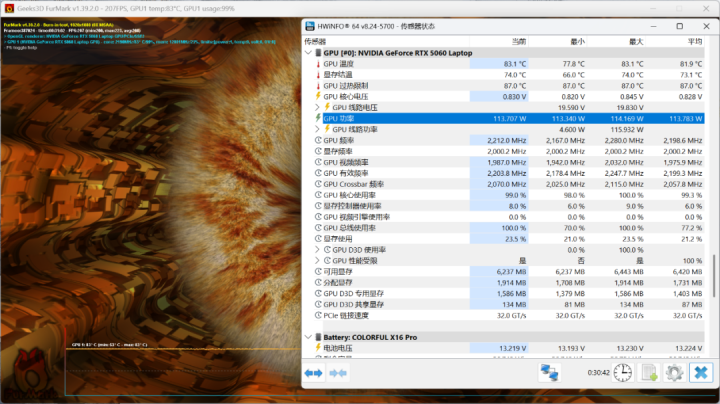Click the clock reset timer icon

(623, 373)
